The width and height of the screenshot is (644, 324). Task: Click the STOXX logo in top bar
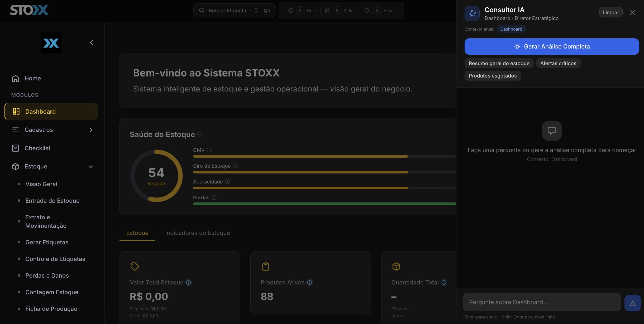click(x=29, y=10)
